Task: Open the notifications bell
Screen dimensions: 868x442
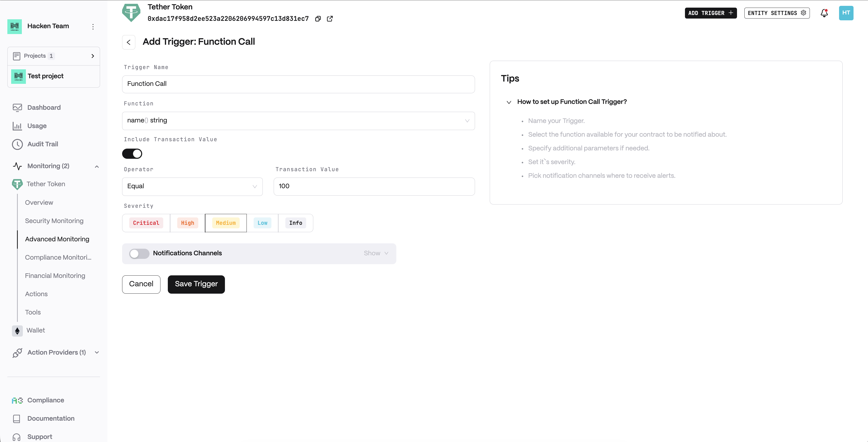Action: tap(824, 13)
